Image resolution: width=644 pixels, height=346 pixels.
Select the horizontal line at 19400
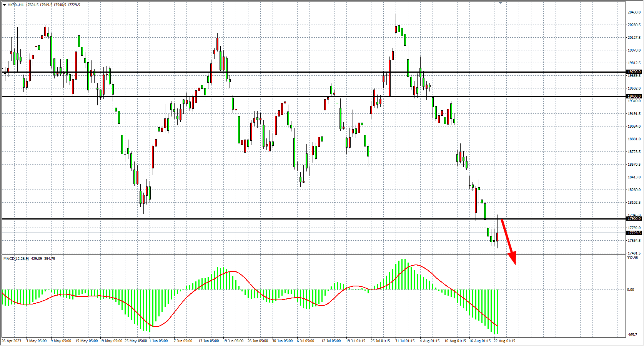pos(269,96)
